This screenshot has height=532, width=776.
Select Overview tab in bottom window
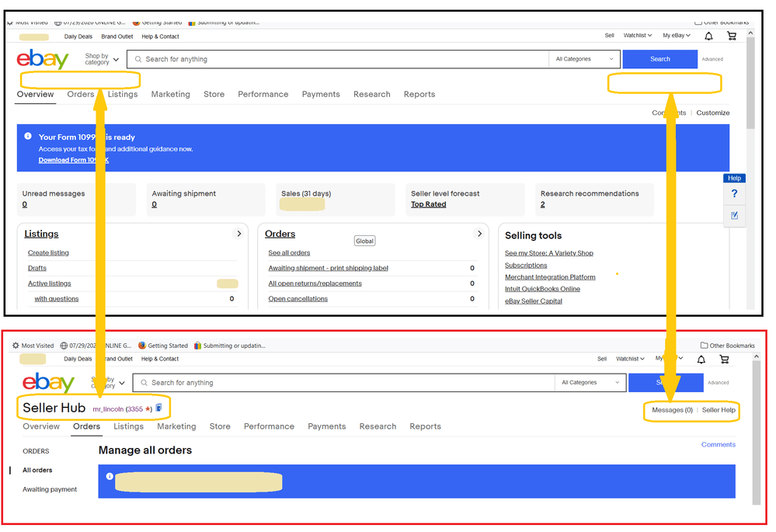[41, 426]
